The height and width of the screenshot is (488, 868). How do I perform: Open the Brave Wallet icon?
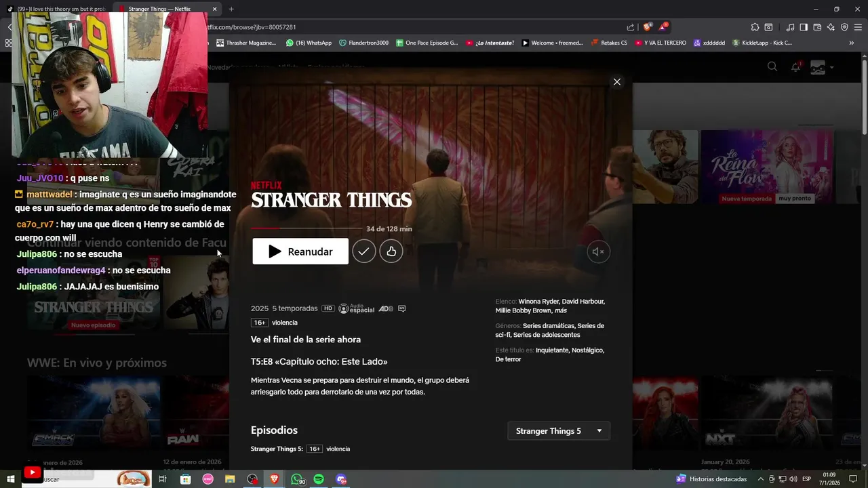coord(817,27)
